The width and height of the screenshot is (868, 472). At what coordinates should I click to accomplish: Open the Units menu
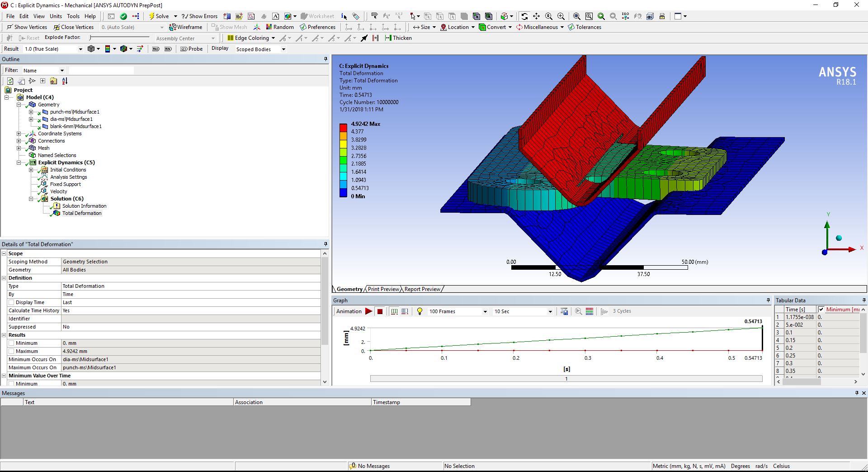[56, 16]
